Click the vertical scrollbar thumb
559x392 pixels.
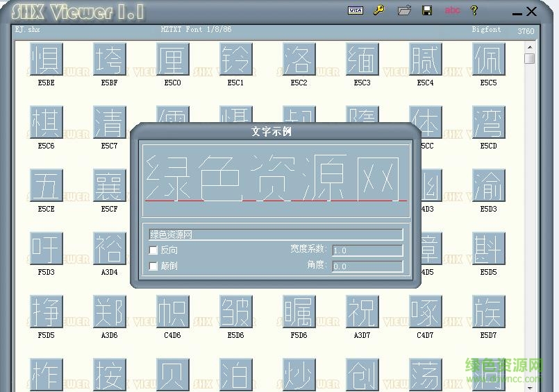tap(530, 58)
